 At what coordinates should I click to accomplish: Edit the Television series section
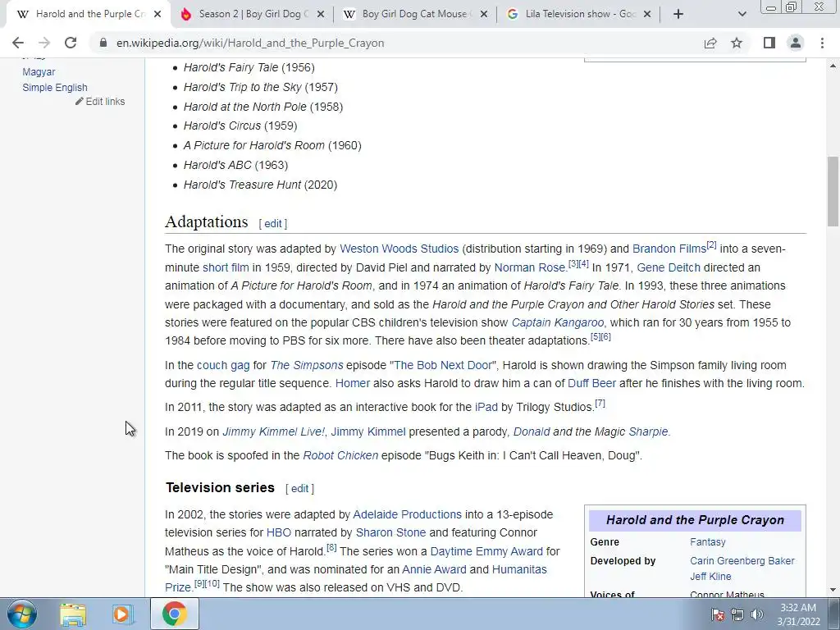pyautogui.click(x=299, y=489)
